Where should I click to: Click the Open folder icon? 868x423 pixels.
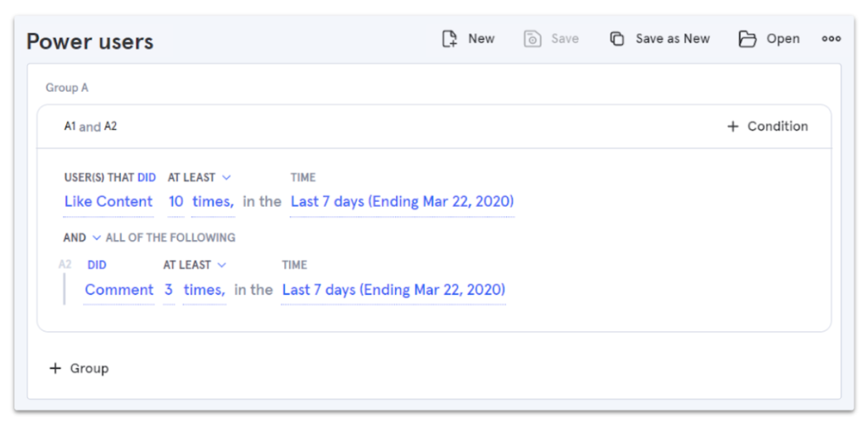tap(747, 39)
